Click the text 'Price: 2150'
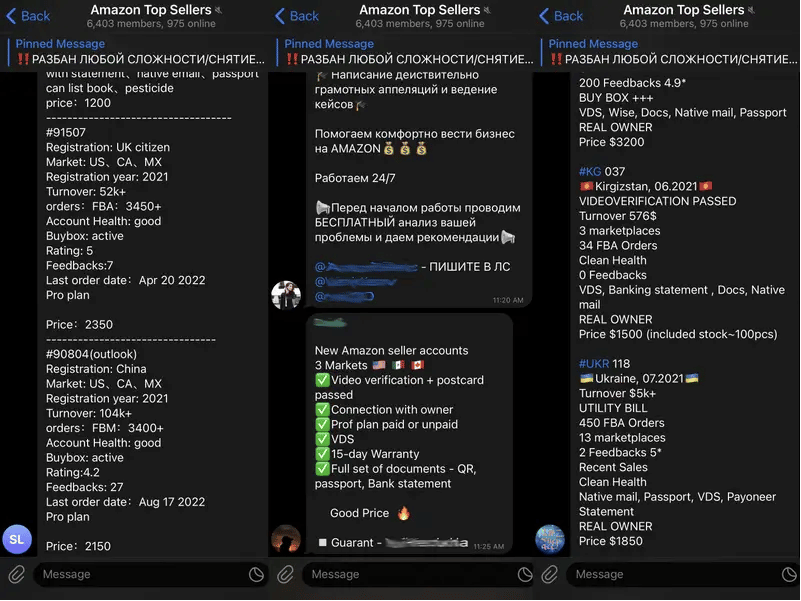Viewport: 801px width, 601px height. (x=78, y=546)
